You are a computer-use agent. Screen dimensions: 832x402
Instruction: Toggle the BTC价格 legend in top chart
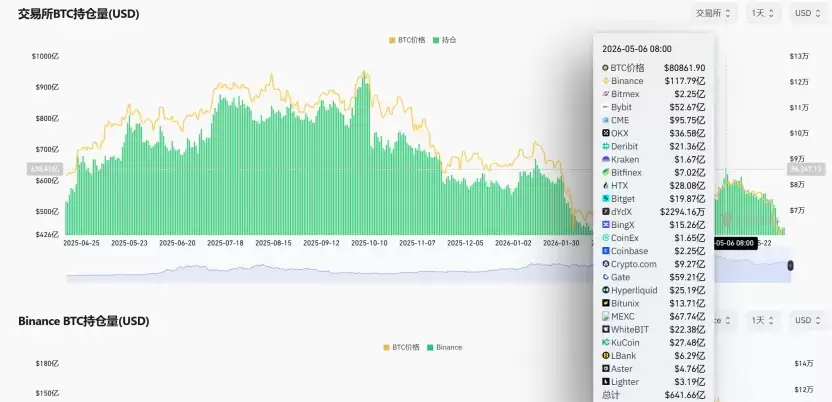pos(407,40)
